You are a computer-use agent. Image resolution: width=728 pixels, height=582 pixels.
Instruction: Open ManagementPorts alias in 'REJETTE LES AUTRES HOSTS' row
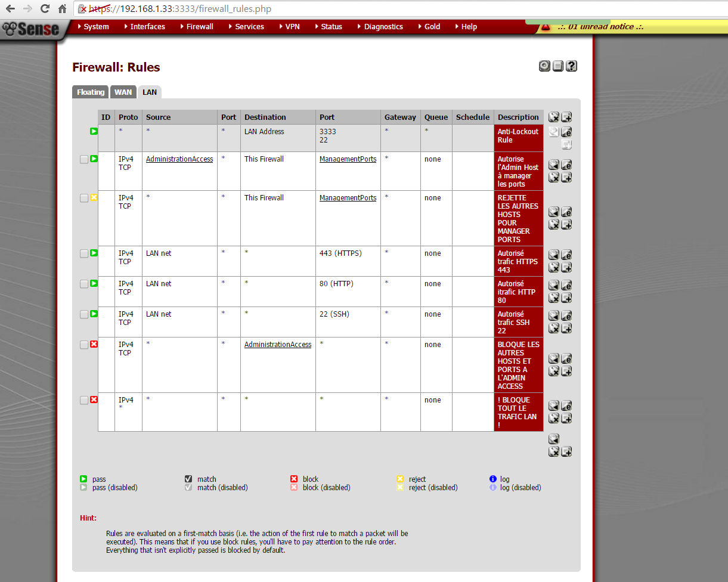point(348,198)
